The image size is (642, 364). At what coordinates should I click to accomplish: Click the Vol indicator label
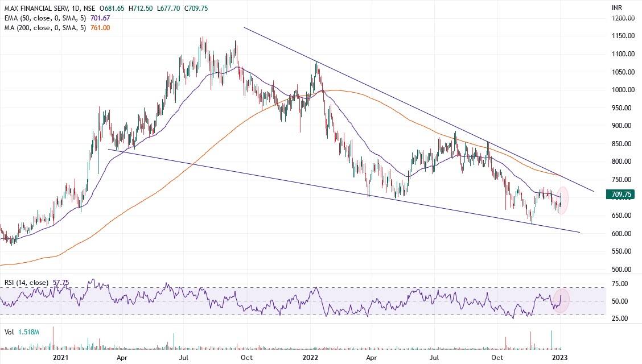(8, 330)
